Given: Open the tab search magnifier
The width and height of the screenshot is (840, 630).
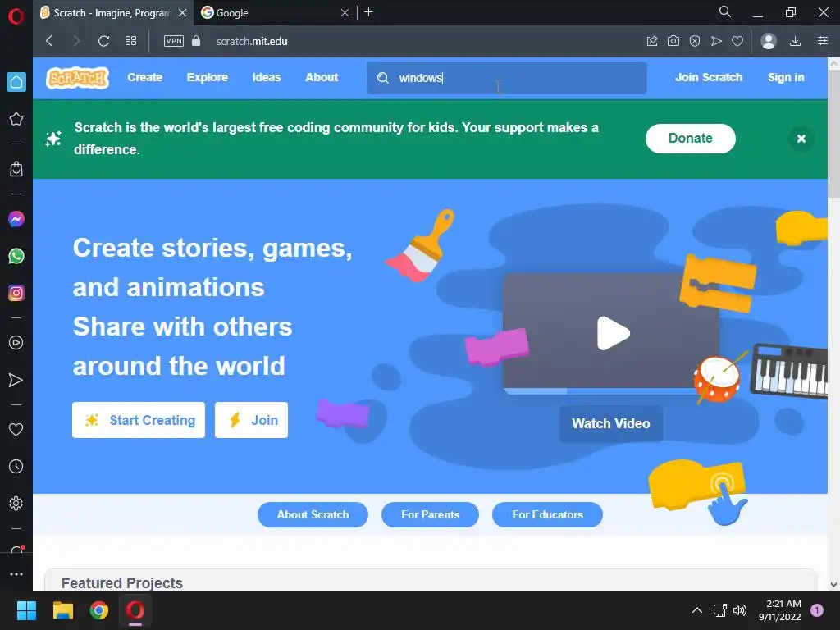Looking at the screenshot, I should 725,11.
